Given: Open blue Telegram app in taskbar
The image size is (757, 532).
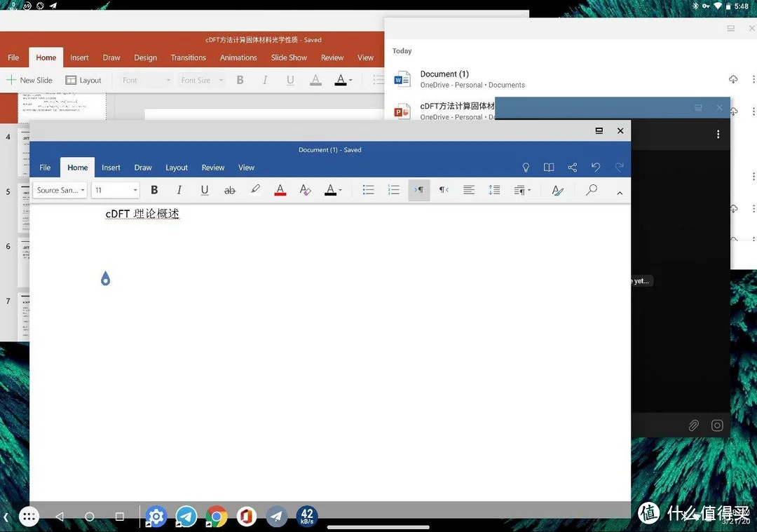Looking at the screenshot, I should click(186, 517).
